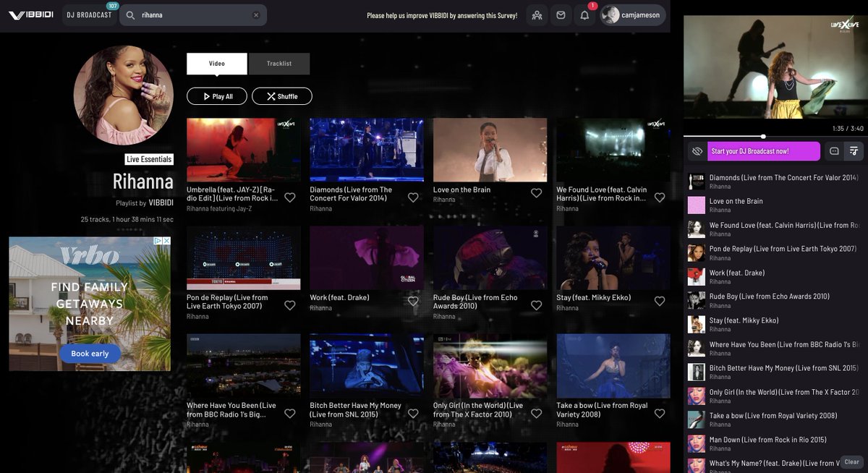868x473 pixels.
Task: Open the Stay video thumbnail
Action: coord(613,258)
